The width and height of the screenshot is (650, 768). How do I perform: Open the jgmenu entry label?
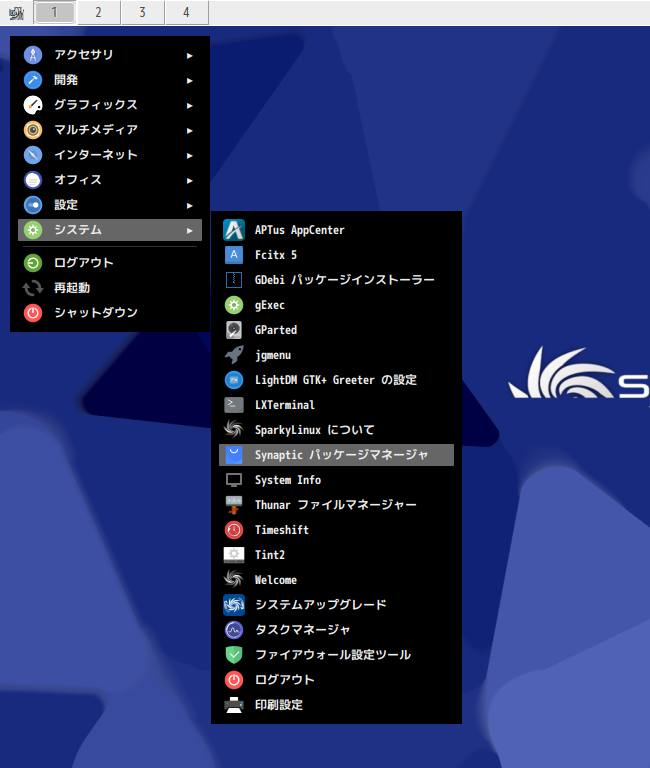(273, 355)
